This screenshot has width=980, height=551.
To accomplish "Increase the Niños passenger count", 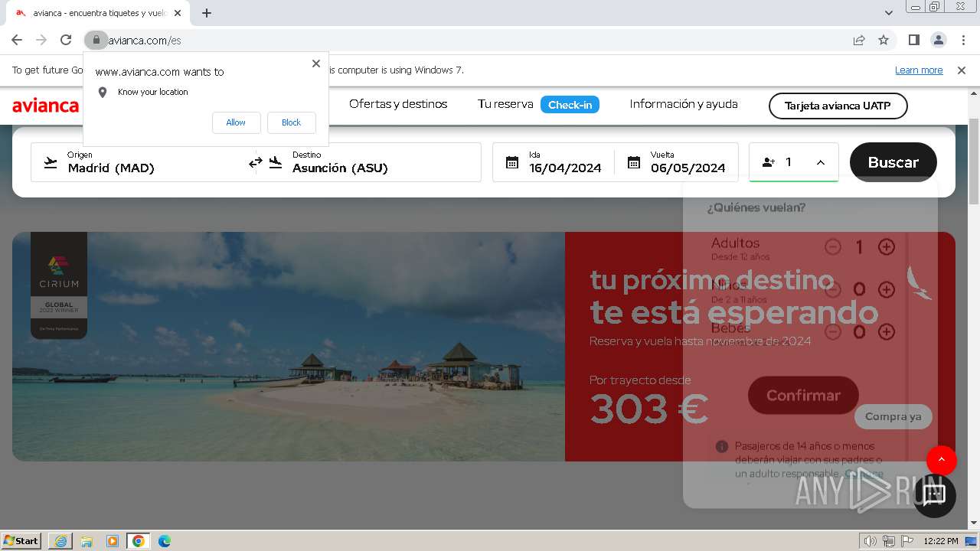I will point(886,289).
